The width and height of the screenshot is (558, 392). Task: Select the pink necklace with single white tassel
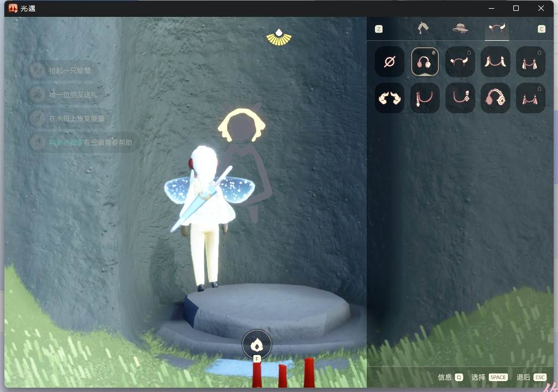[424, 98]
